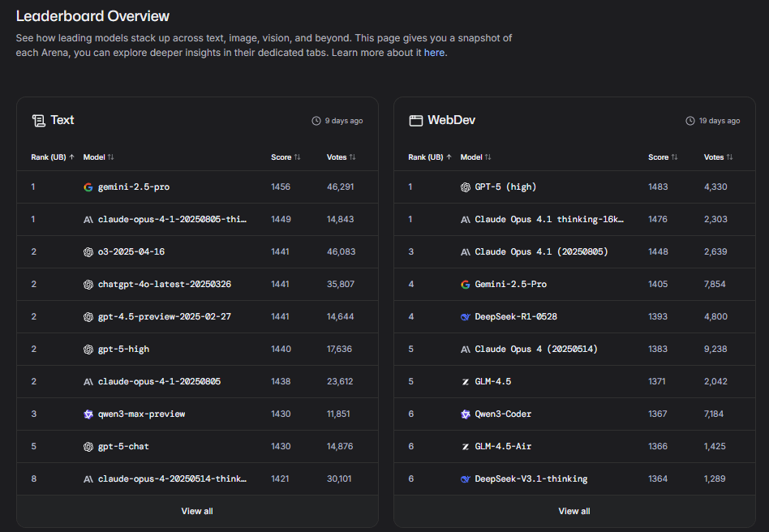This screenshot has height=532, width=769.
Task: Click the OpenAI icon beside gpt-5-chat
Action: coord(88,447)
